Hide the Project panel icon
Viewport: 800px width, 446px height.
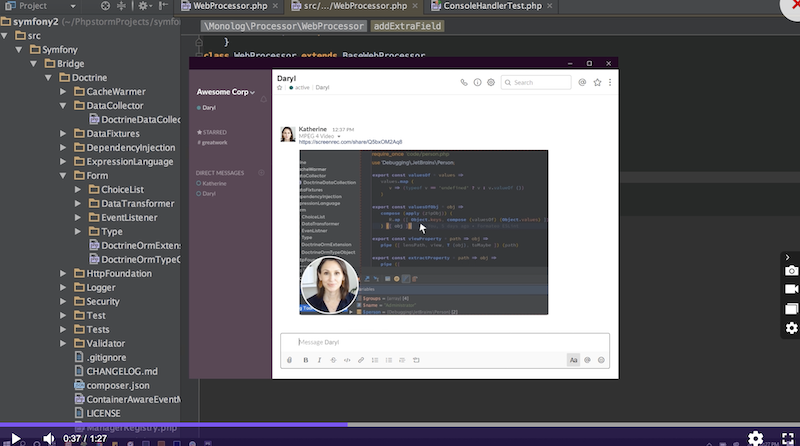coord(163,6)
